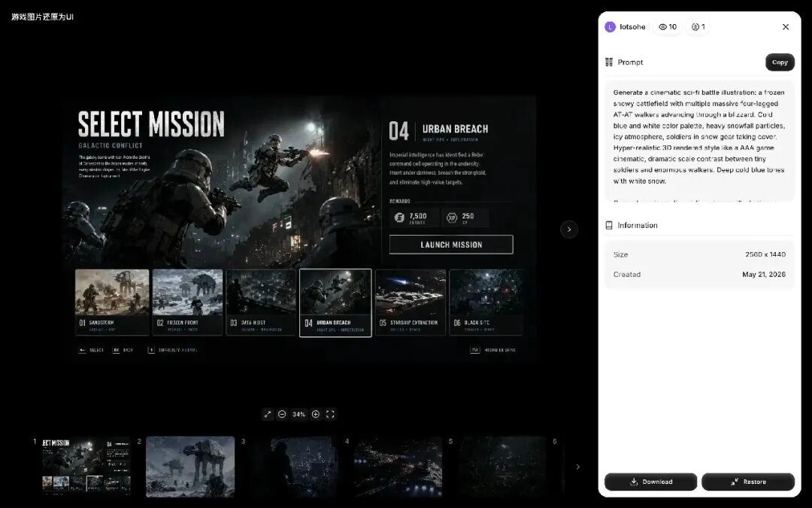Click the 34% zoom level value
812x508 pixels.
coord(298,415)
